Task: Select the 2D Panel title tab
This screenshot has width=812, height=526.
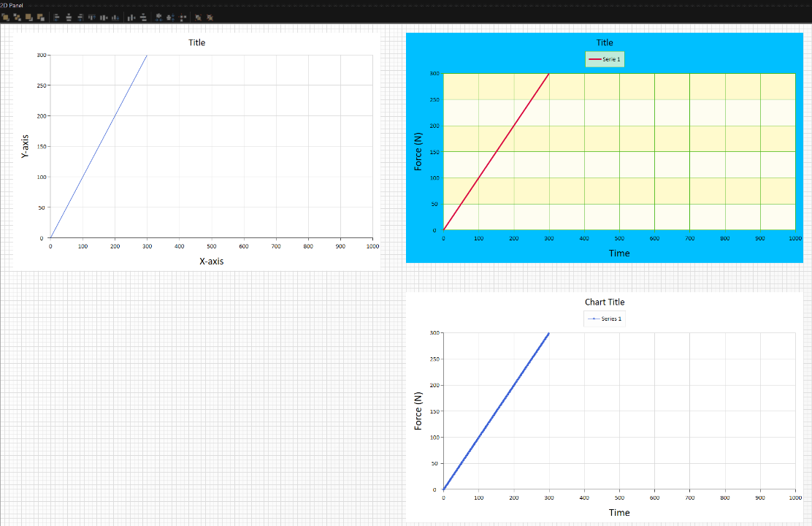Action: pyautogui.click(x=12, y=5)
